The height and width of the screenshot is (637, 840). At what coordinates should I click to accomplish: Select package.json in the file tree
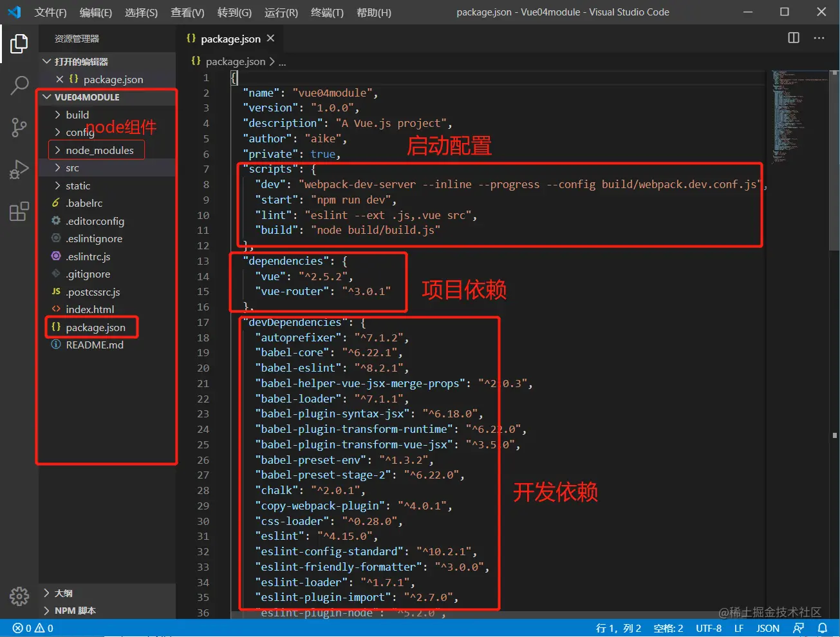[x=107, y=327]
